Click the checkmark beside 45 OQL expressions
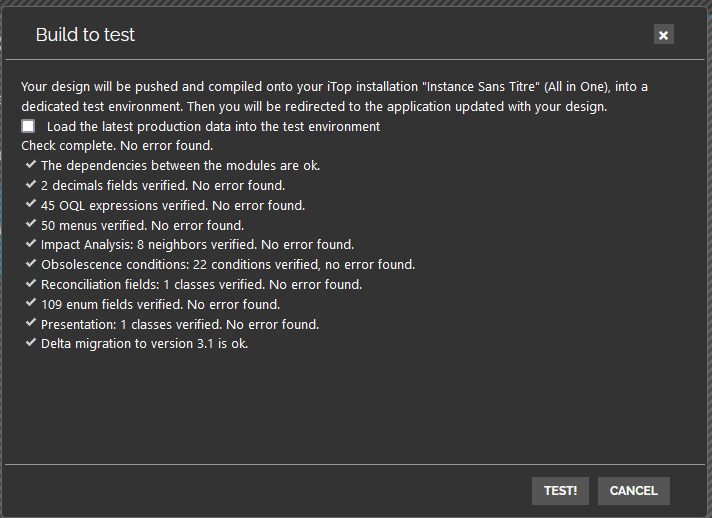This screenshot has width=712, height=518. click(x=31, y=204)
